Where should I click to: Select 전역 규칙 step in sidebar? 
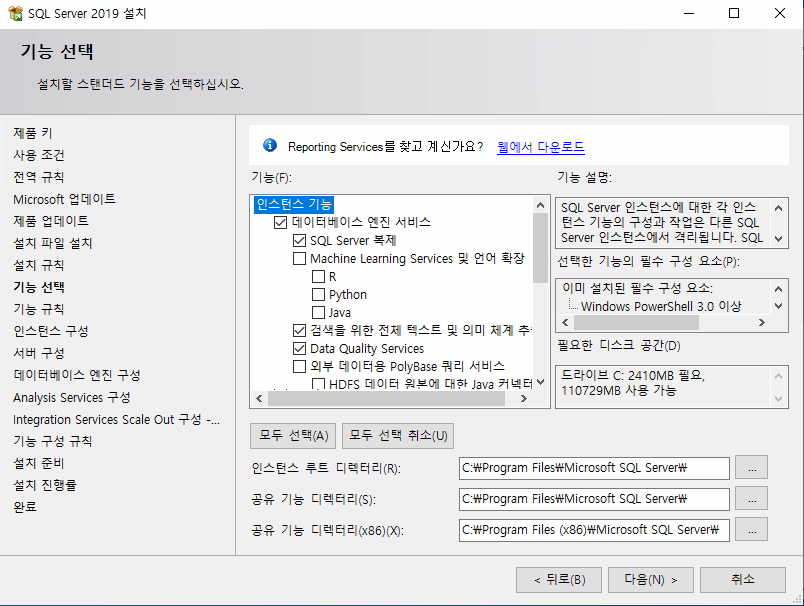39,177
